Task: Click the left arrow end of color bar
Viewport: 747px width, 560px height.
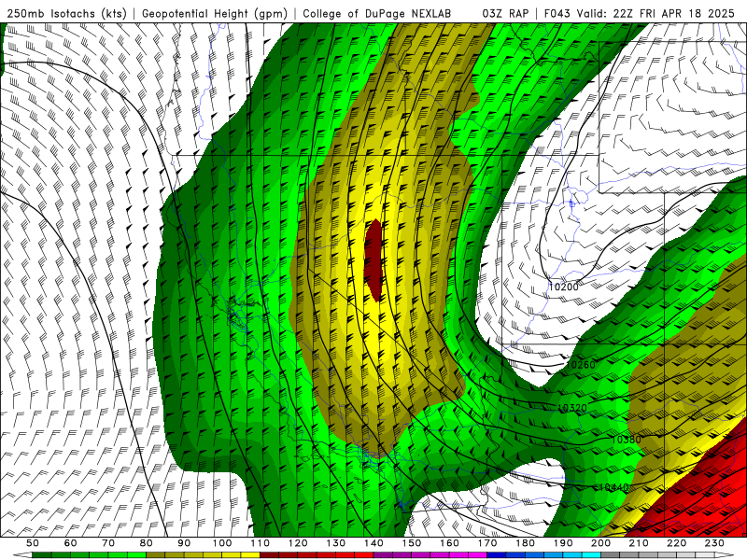Action: point(22,555)
